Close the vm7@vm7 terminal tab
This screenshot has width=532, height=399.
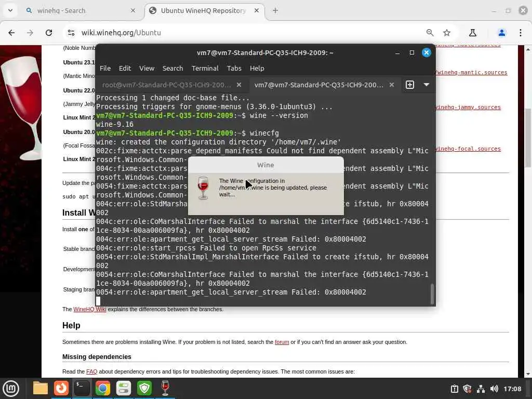pyautogui.click(x=392, y=85)
